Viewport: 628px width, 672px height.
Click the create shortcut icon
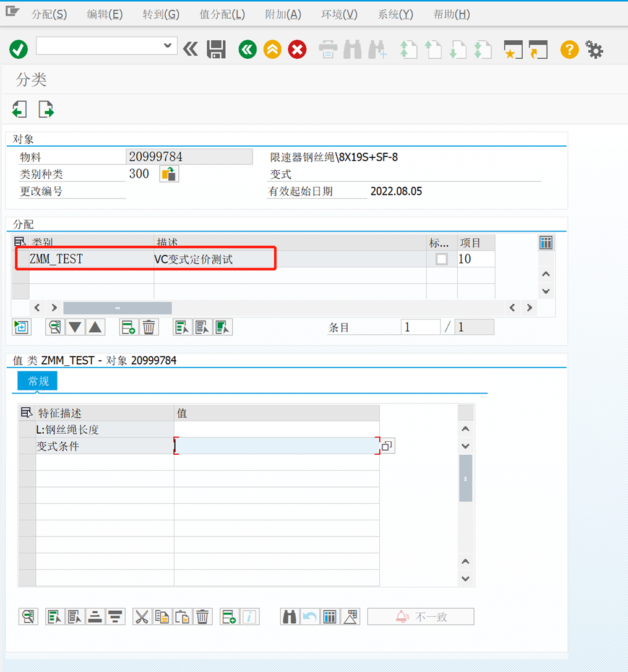coord(538,50)
